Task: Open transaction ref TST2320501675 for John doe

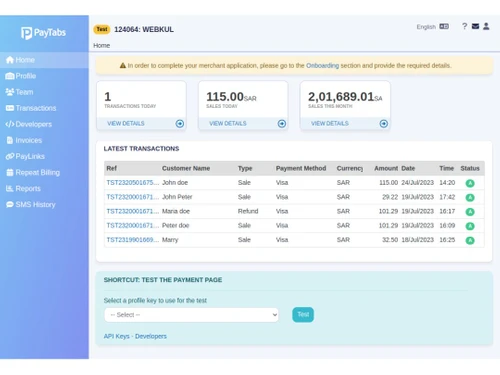Action: (133, 183)
